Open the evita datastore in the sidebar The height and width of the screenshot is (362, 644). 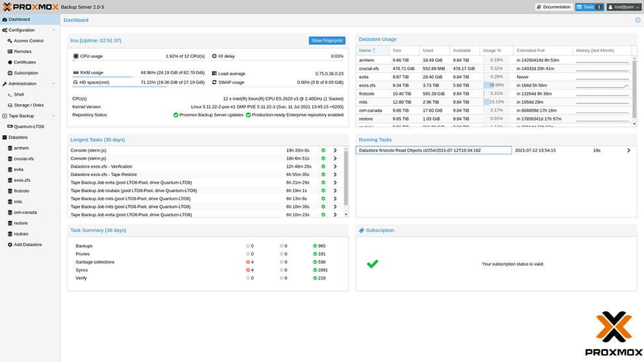tap(18, 169)
